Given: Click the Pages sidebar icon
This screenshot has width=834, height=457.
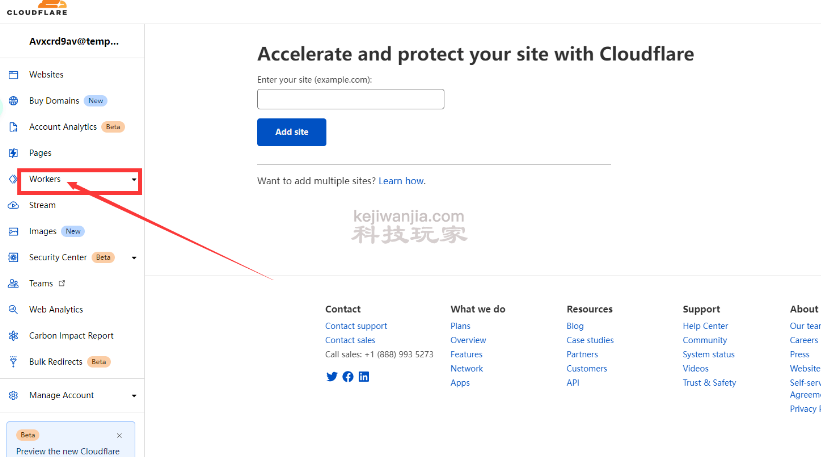Looking at the screenshot, I should point(13,153).
